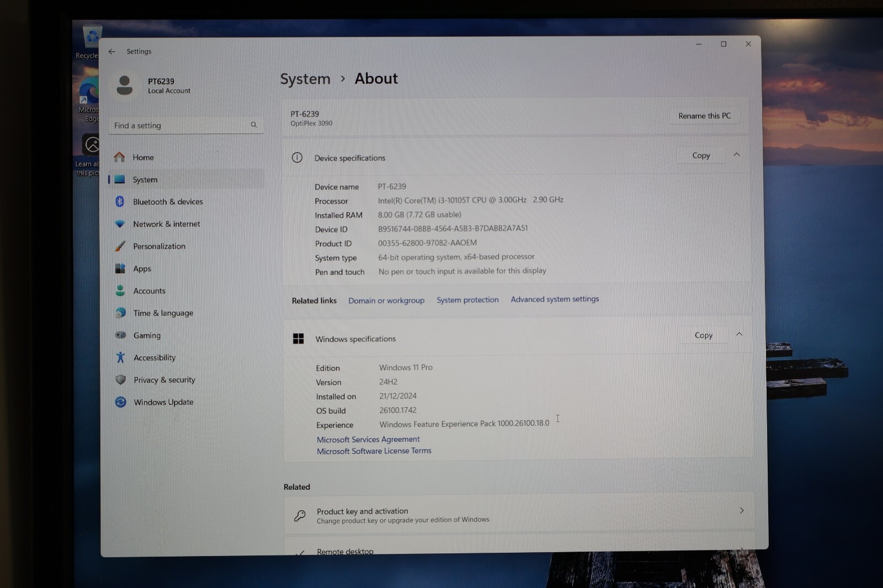Image resolution: width=883 pixels, height=588 pixels.
Task: Maximize the Settings window
Action: tap(724, 44)
